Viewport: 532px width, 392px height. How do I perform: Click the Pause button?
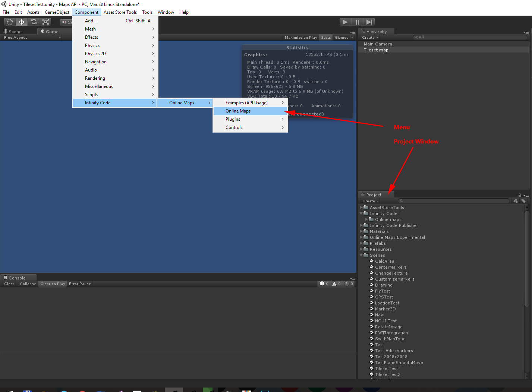click(x=357, y=22)
